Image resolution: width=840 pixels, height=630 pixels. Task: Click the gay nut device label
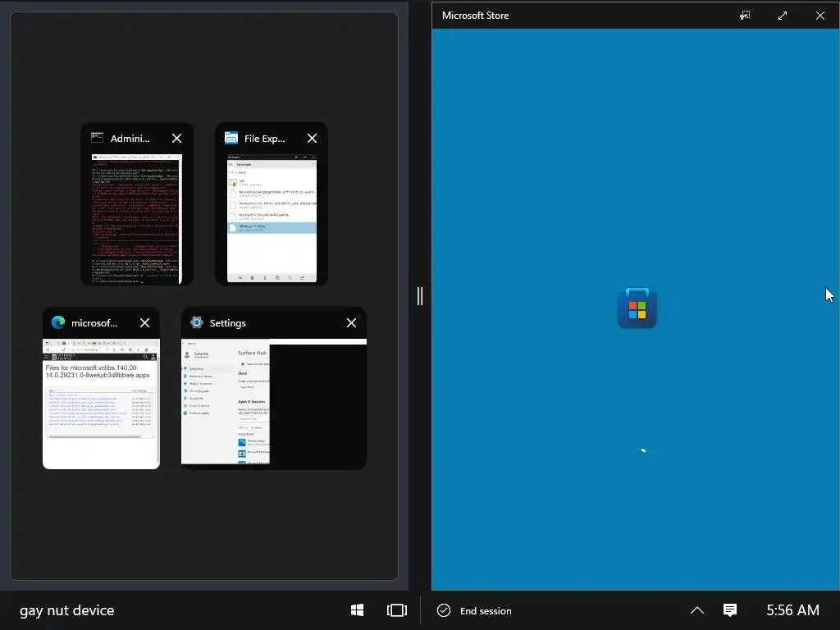point(67,610)
